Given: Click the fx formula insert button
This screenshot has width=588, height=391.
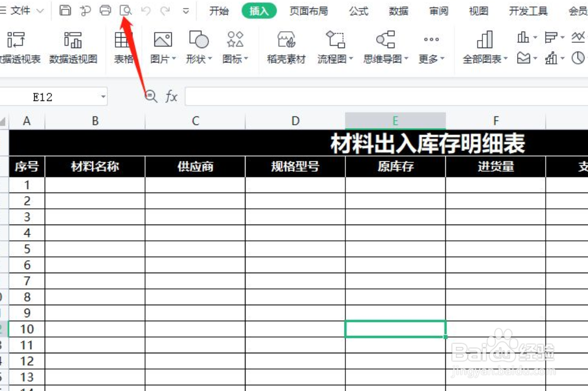Looking at the screenshot, I should 171,96.
